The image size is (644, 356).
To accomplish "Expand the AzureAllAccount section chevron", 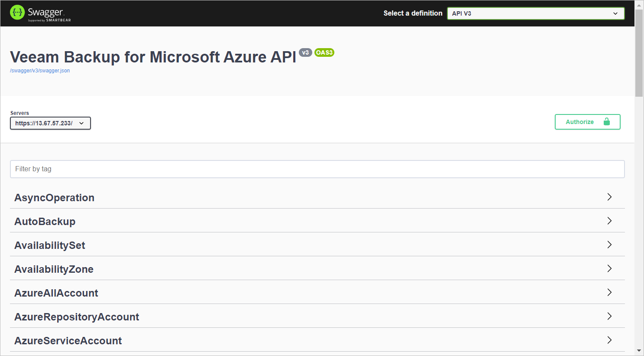I will 609,292.
